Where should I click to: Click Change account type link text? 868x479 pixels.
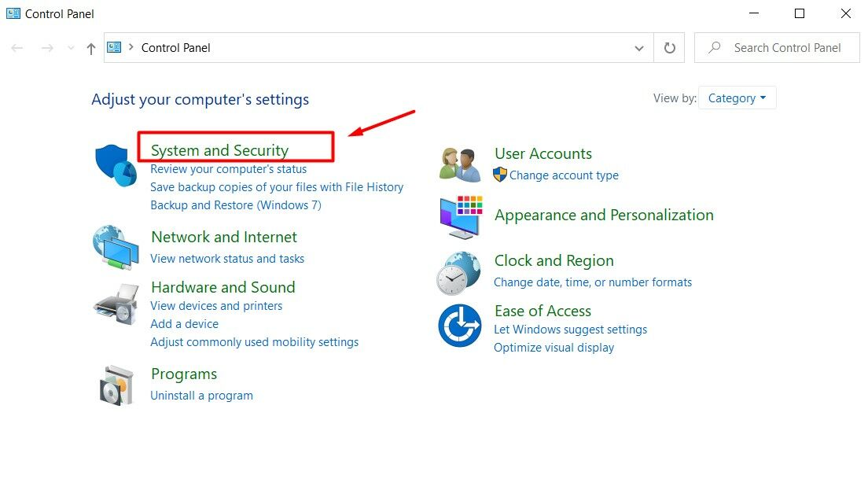pos(564,175)
